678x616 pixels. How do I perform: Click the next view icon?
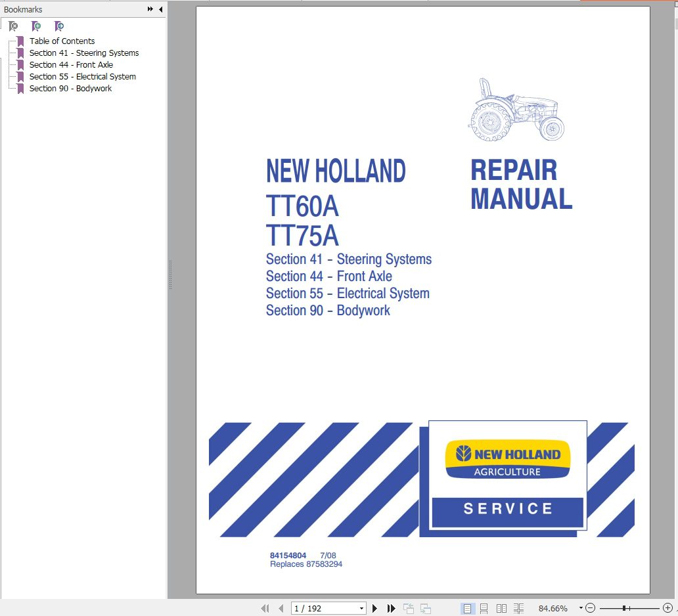click(x=426, y=608)
